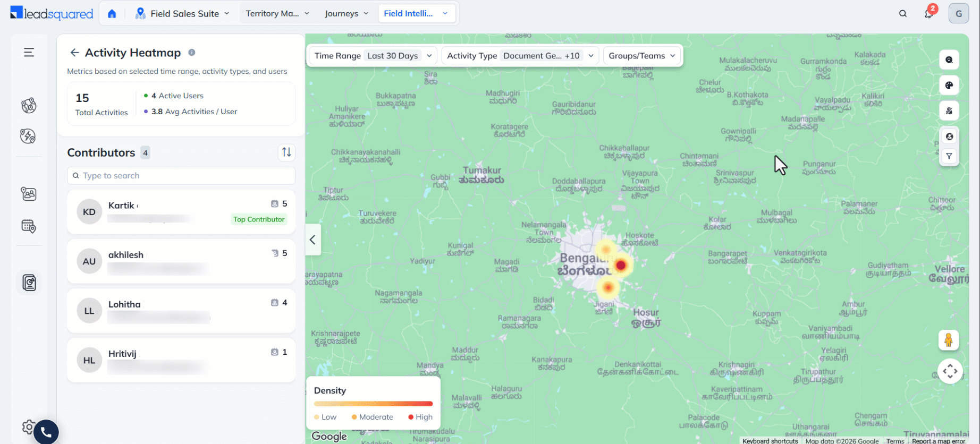
Task: Click Tumakur label on map
Action: (x=481, y=175)
